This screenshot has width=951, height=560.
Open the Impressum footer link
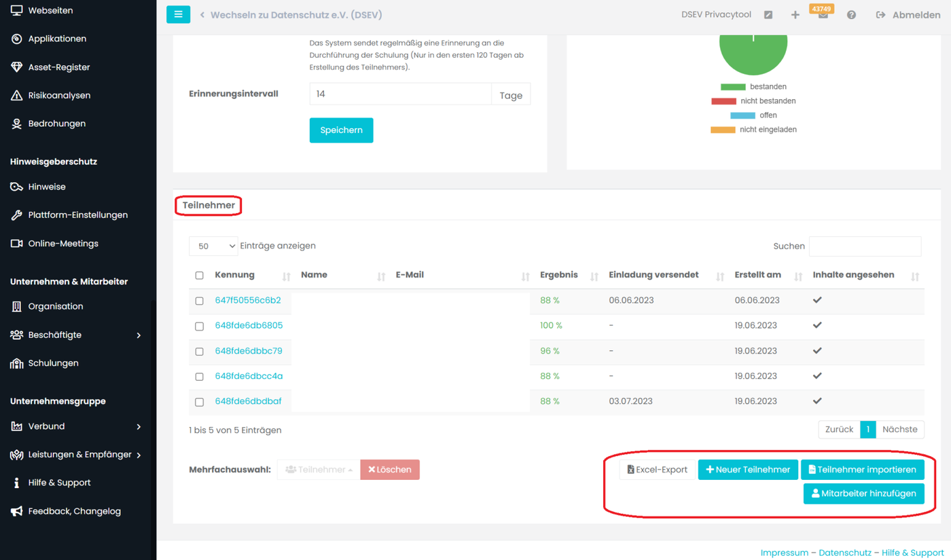pyautogui.click(x=785, y=553)
